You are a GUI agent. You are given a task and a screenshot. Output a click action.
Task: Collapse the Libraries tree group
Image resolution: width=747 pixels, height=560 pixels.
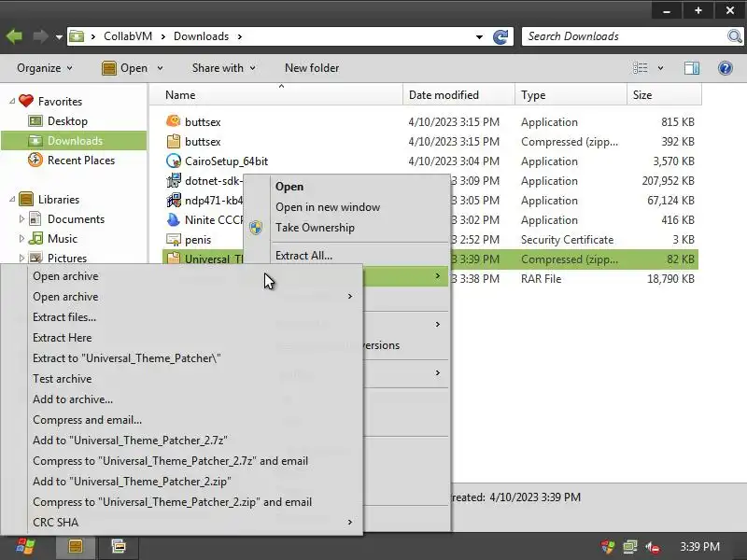click(x=12, y=199)
